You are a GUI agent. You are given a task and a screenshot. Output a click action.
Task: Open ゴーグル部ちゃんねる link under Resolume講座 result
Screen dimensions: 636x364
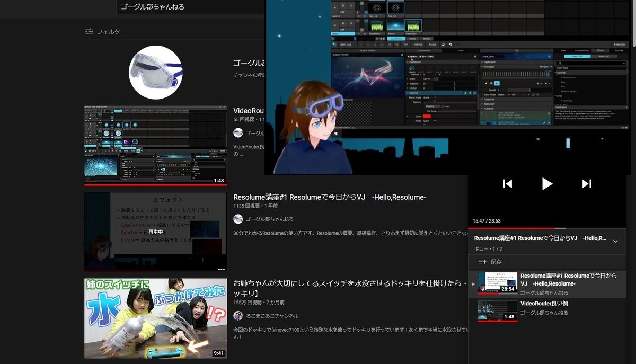tap(269, 219)
